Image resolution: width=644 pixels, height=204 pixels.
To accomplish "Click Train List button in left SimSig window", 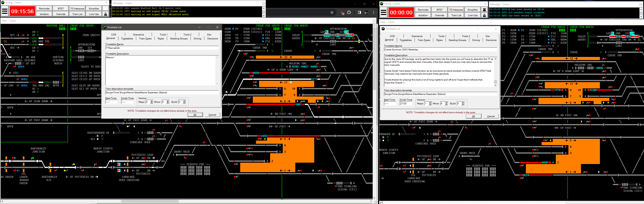I will click(x=78, y=14).
